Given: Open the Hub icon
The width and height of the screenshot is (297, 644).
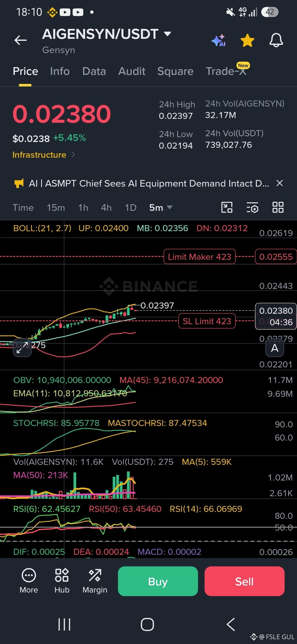Looking at the screenshot, I should pos(62,581).
